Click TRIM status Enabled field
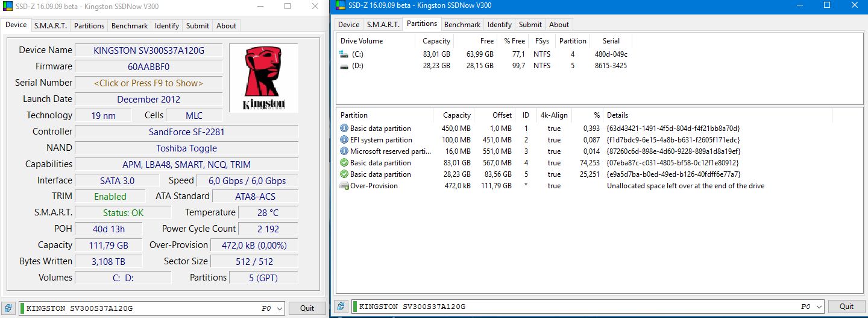Viewport: 868px width, 318px height. (x=110, y=196)
